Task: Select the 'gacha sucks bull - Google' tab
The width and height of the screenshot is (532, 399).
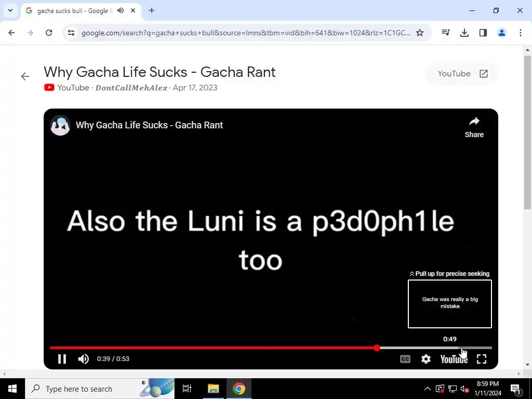Action: 75,11
